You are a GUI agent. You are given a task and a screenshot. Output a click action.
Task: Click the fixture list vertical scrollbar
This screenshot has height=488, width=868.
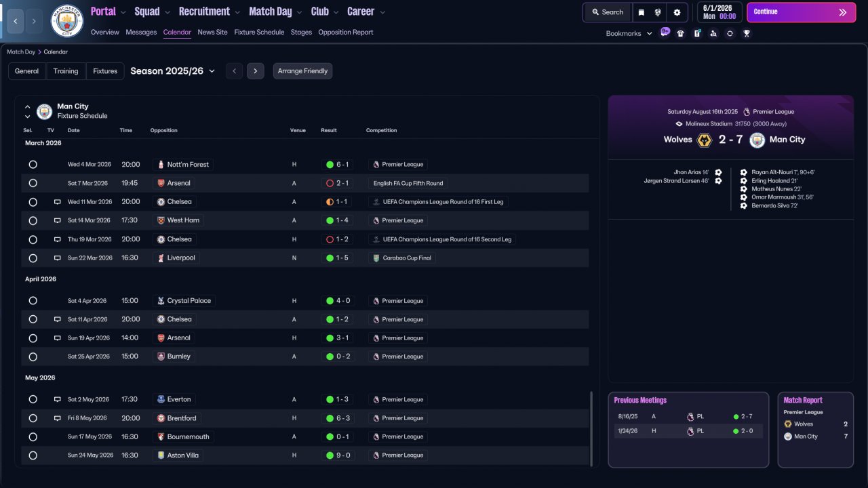[592, 428]
